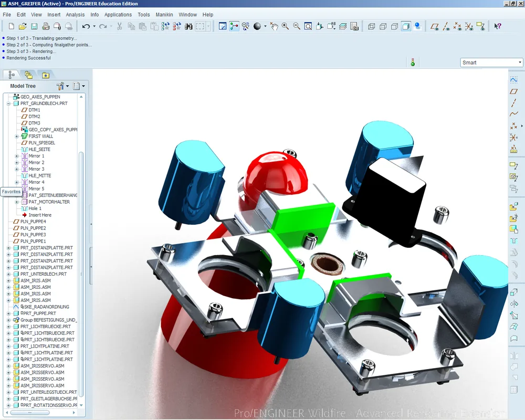Toggle enhanced realism blue sphere icon
Viewport: 525px width, 420px height.
(417, 26)
